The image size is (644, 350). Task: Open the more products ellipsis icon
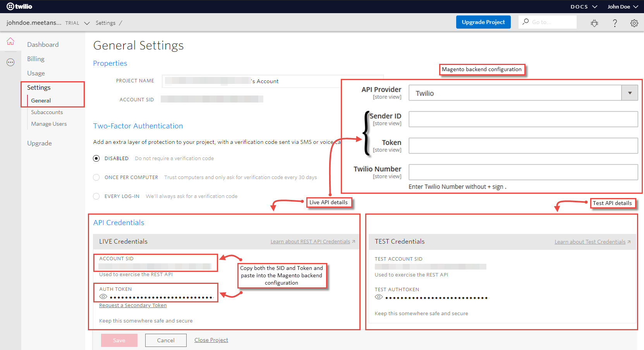pyautogui.click(x=10, y=62)
